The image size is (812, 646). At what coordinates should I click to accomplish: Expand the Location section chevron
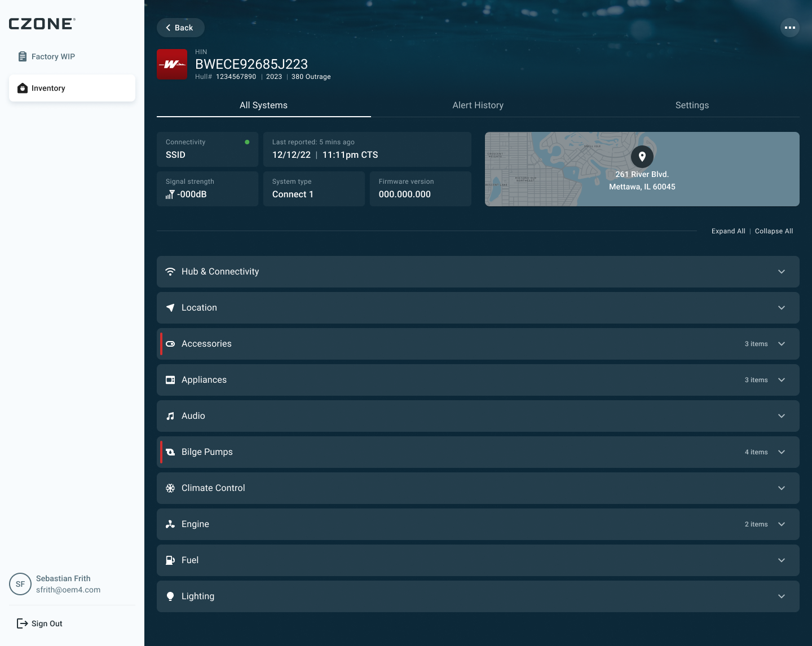tap(782, 308)
